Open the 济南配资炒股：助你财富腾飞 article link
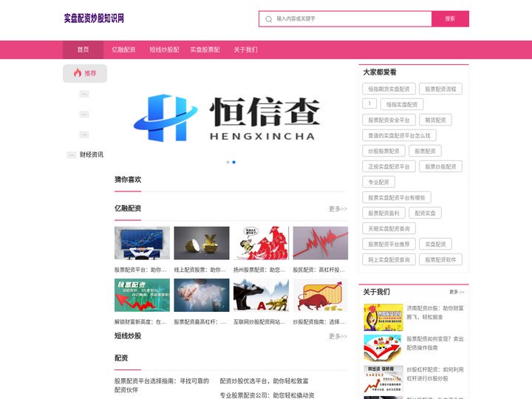Image resolution: width=532 pixels, height=399 pixels. (x=435, y=313)
